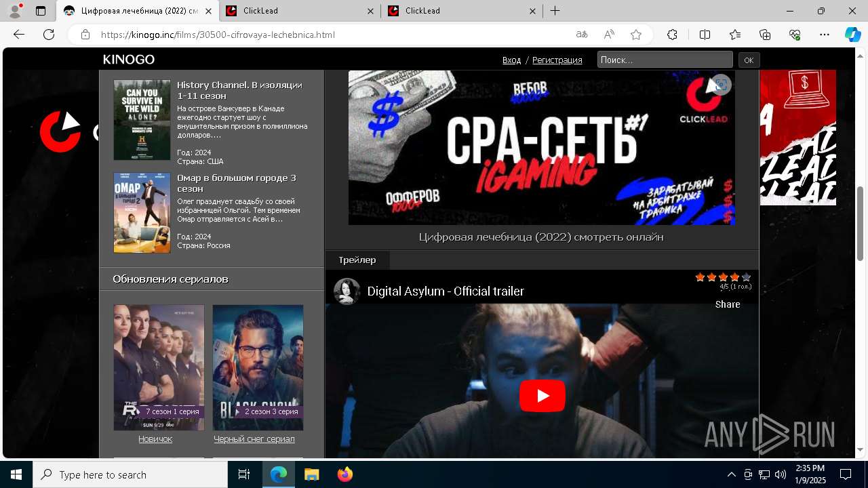This screenshot has width=868, height=488.
Task: Show hidden system tray icons
Action: [731, 474]
